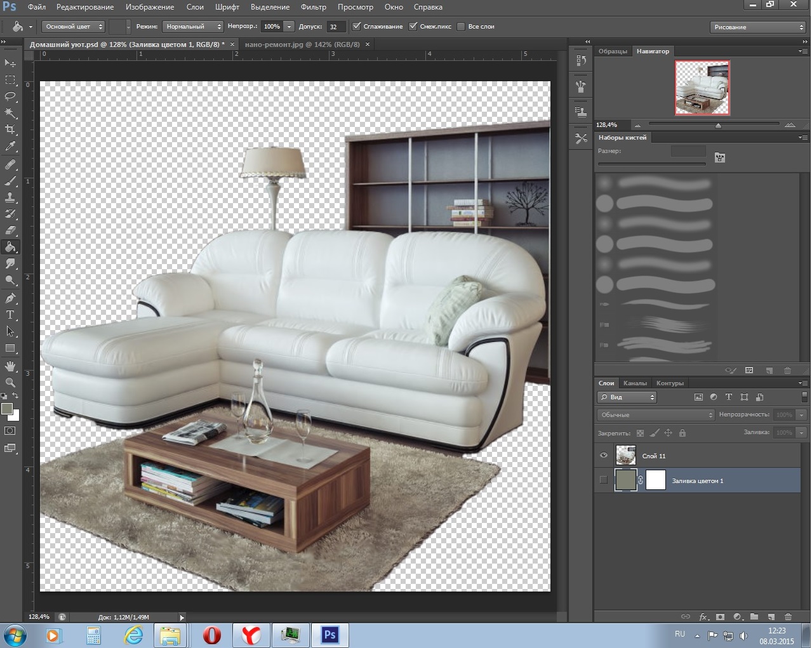812x648 pixels.
Task: Toggle the Смеж.пикс checkbox
Action: pos(413,26)
